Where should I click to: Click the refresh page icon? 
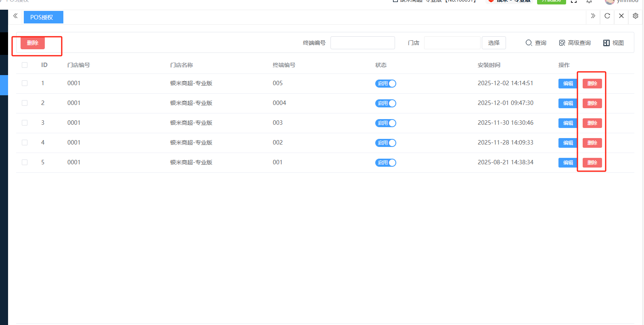coord(607,16)
